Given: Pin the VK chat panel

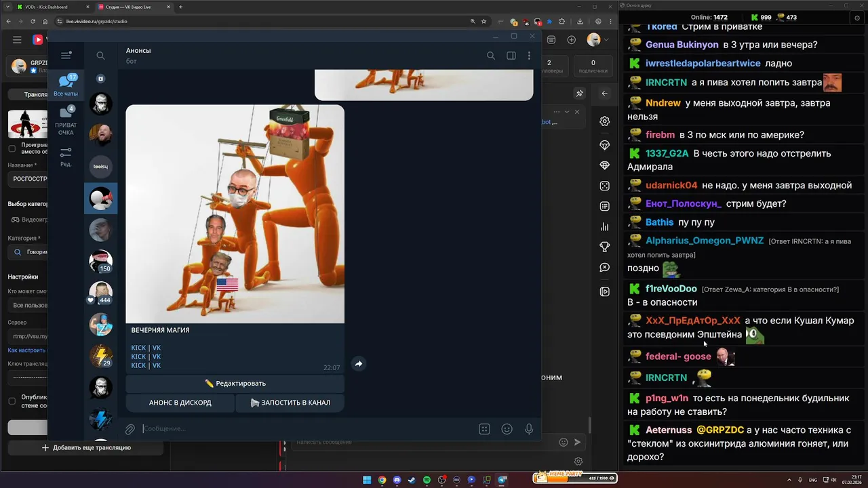Looking at the screenshot, I should (x=579, y=94).
